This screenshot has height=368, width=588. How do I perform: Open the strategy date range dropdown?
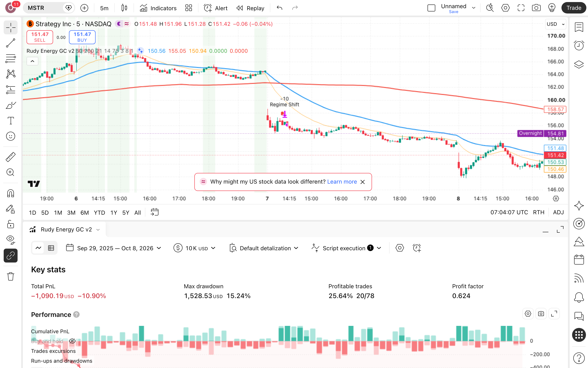point(114,248)
